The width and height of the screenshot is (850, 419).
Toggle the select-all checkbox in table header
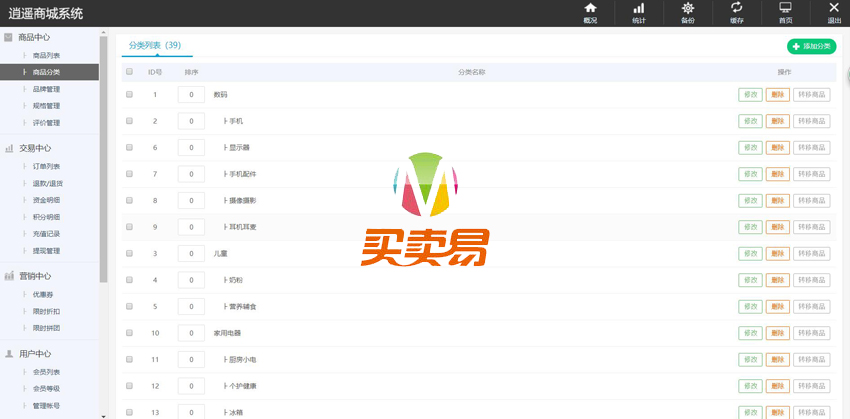pyautogui.click(x=129, y=72)
